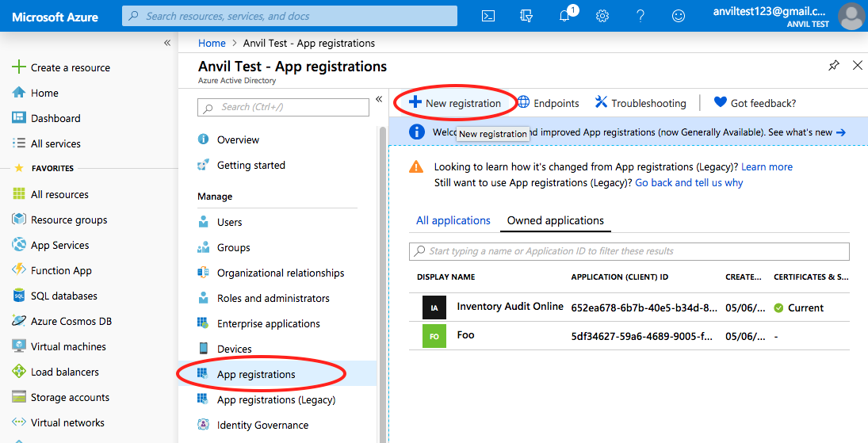Click the App Services globe icon
Screen dimensions: 868x443
coord(19,244)
